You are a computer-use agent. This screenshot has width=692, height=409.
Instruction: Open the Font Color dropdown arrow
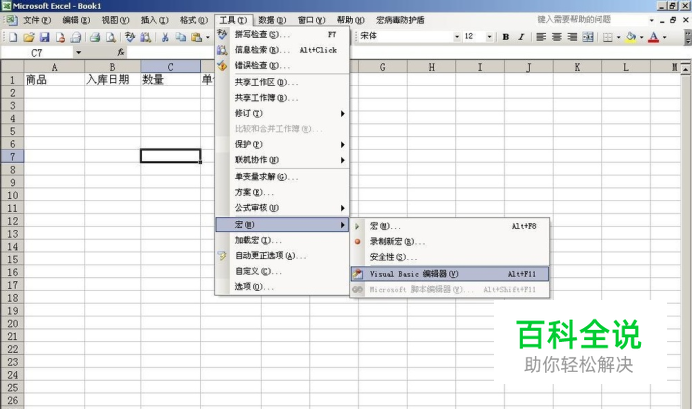pos(665,37)
